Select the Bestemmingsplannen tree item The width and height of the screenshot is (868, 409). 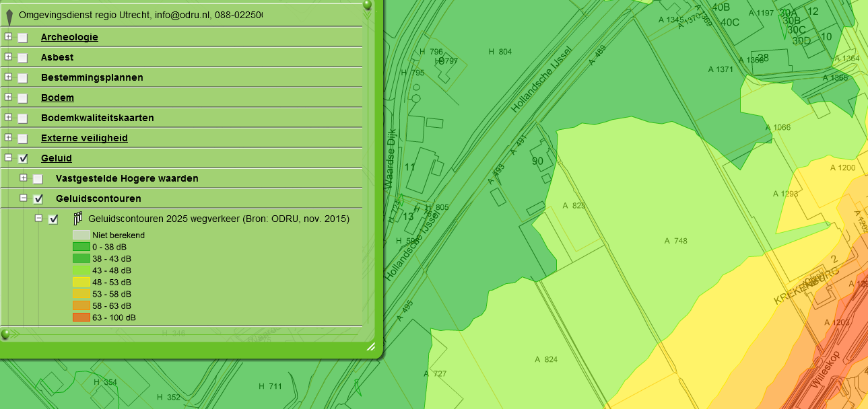click(x=92, y=77)
